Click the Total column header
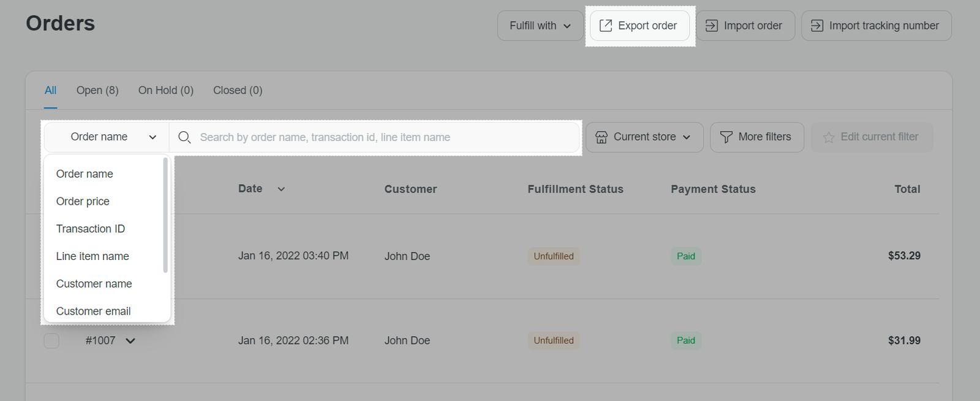Image resolution: width=980 pixels, height=401 pixels. point(907,189)
